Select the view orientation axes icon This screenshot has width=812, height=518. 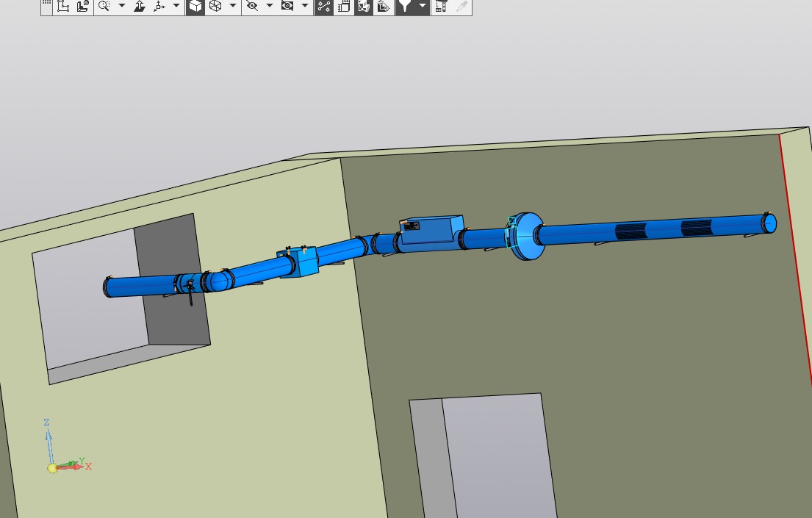pos(159,6)
